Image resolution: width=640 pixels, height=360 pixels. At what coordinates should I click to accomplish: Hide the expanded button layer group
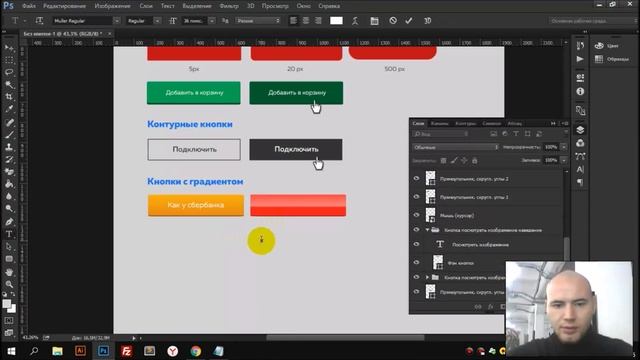coord(416,230)
